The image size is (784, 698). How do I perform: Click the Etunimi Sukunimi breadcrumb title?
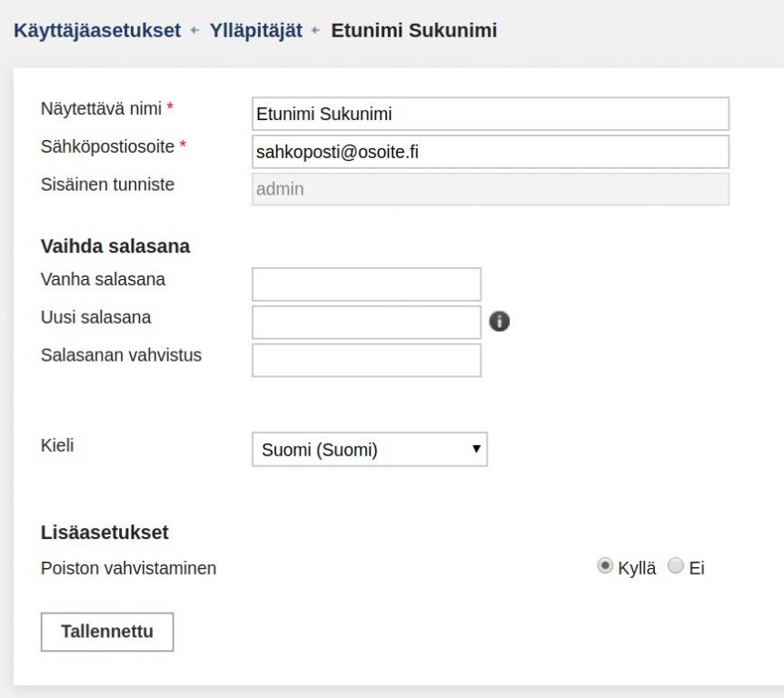414,31
